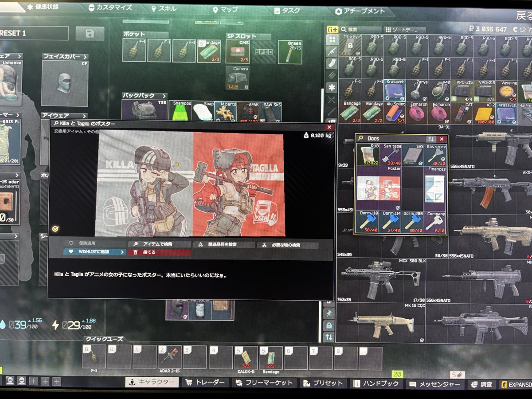Click the red 捨てる discard button
Image resolution: width=532 pixels, height=399 pixels.
[159, 252]
